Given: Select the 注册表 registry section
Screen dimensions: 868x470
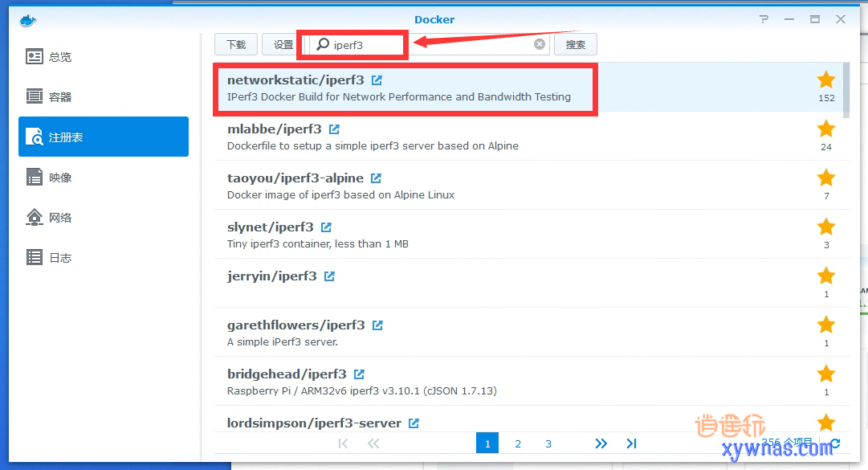Looking at the screenshot, I should (104, 137).
